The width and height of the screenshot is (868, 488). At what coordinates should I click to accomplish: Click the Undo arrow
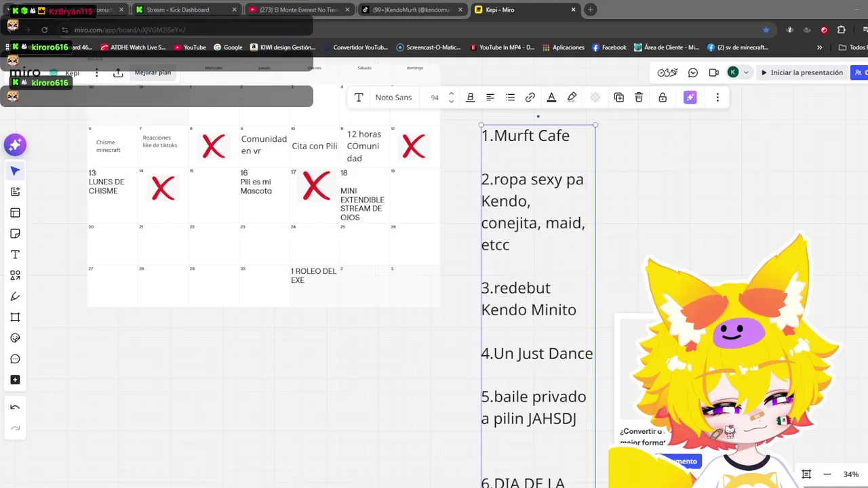pyautogui.click(x=15, y=407)
